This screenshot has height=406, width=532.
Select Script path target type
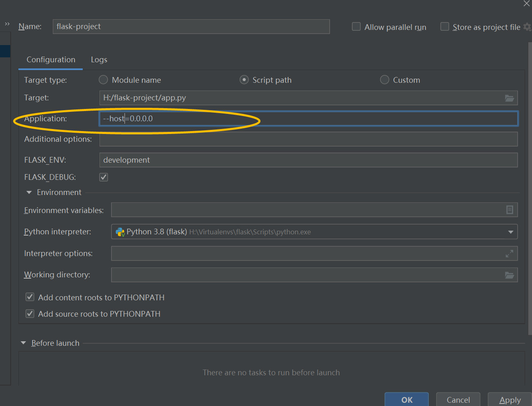[244, 79]
